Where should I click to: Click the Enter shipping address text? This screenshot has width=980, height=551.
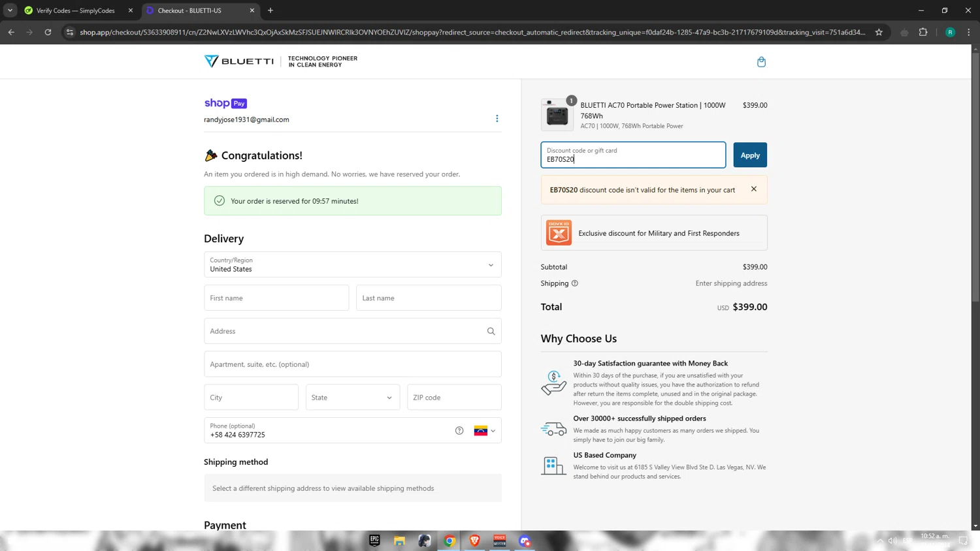(x=732, y=283)
